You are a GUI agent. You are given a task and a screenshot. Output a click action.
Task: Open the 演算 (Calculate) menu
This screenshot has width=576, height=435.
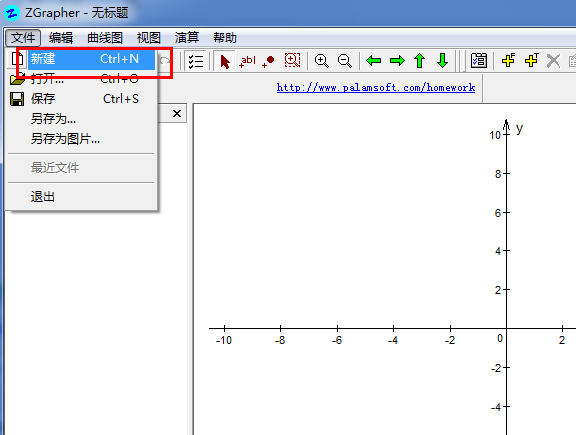click(187, 37)
